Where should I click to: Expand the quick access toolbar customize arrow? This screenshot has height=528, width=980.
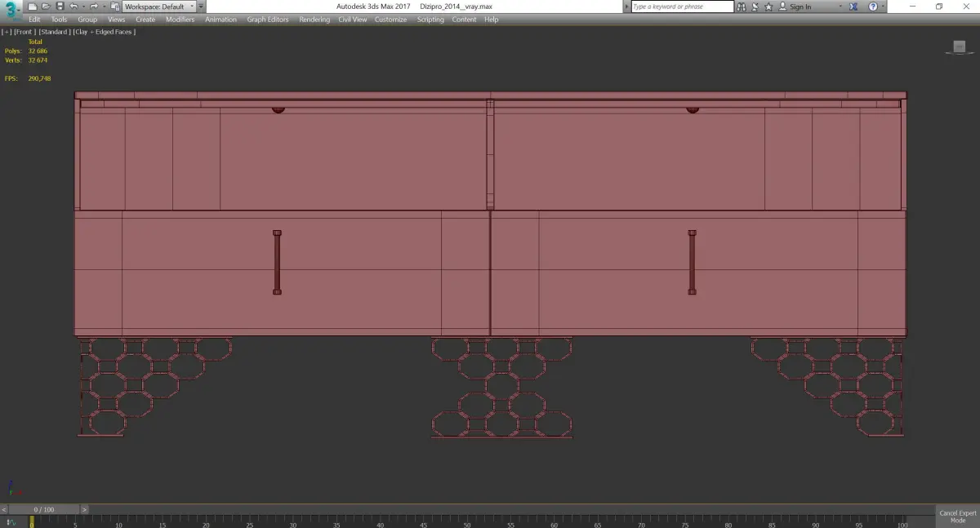pos(202,7)
